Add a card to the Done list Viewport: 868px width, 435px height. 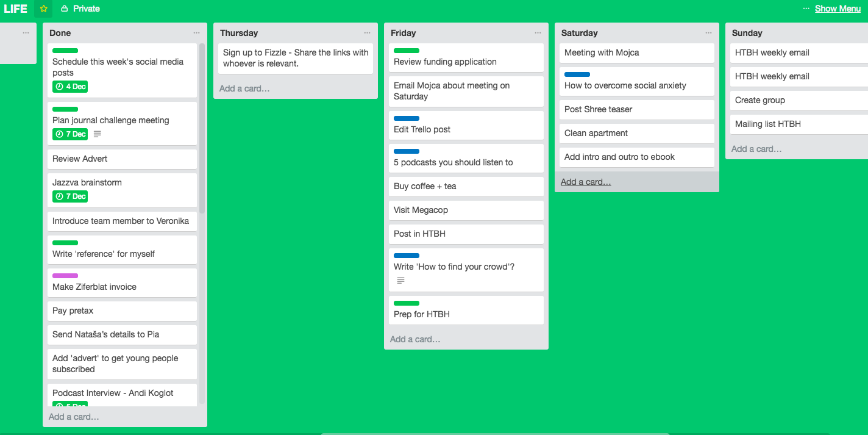click(x=74, y=417)
